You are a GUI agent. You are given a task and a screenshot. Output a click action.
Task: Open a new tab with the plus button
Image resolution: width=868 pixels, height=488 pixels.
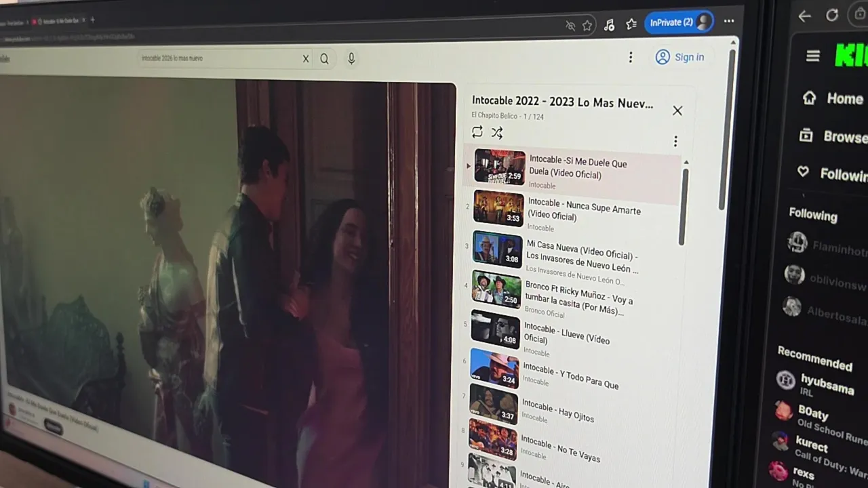(x=93, y=20)
